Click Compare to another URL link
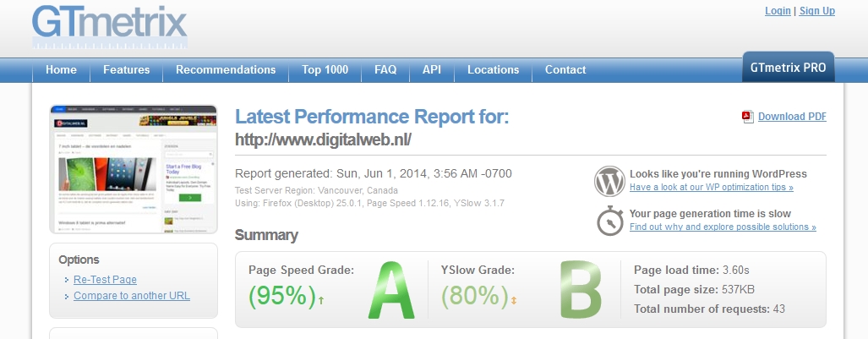 pyautogui.click(x=132, y=296)
